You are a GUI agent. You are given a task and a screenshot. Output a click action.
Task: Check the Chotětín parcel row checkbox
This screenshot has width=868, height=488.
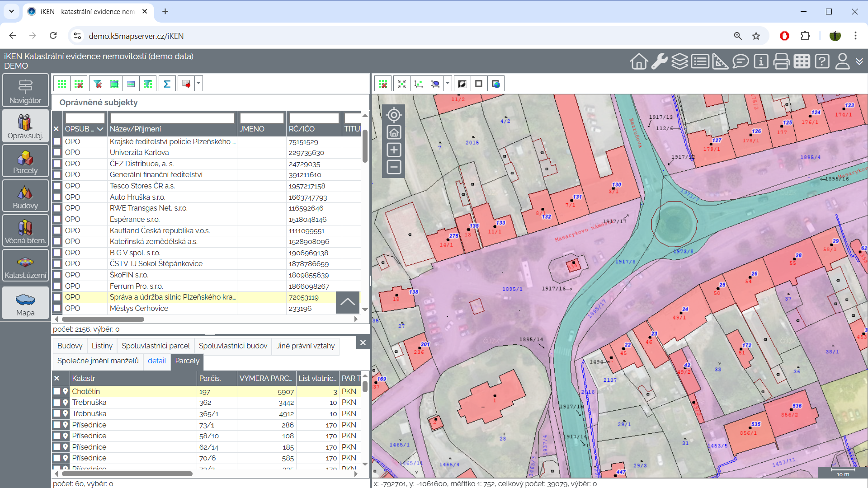pos(57,391)
